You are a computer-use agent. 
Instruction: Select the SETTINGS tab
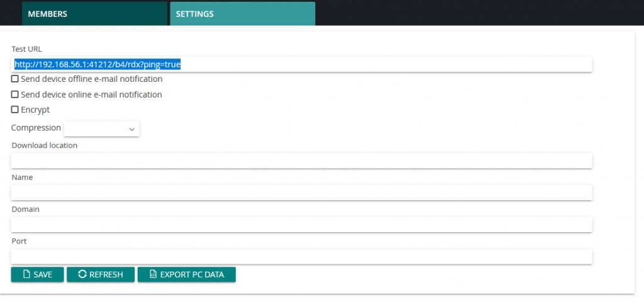click(243, 14)
